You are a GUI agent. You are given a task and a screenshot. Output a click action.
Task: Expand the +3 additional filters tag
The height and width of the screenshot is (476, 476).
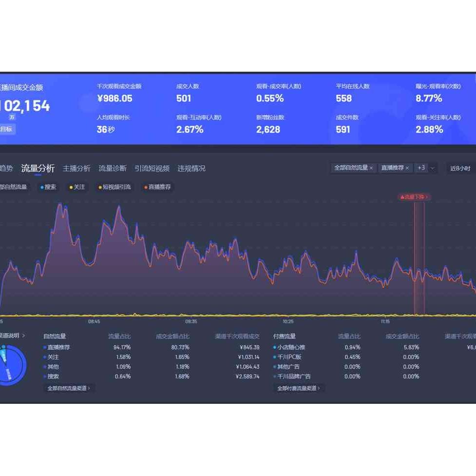[x=421, y=168]
